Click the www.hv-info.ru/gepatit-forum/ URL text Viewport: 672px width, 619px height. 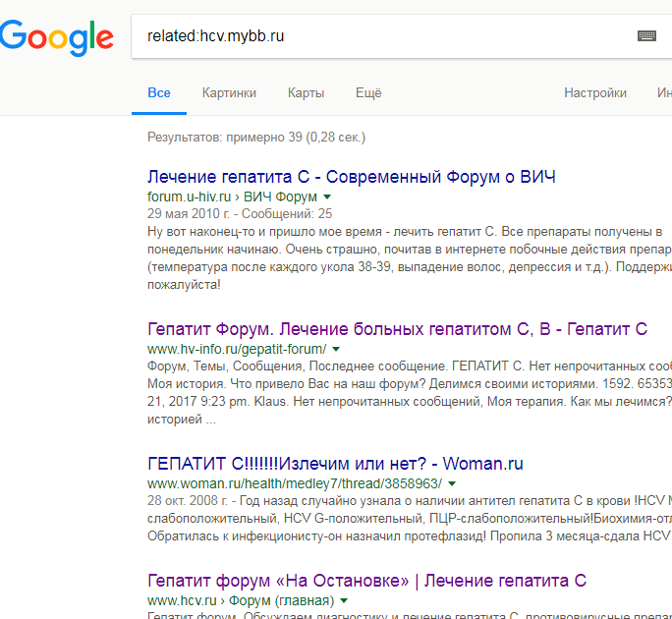[x=237, y=349]
